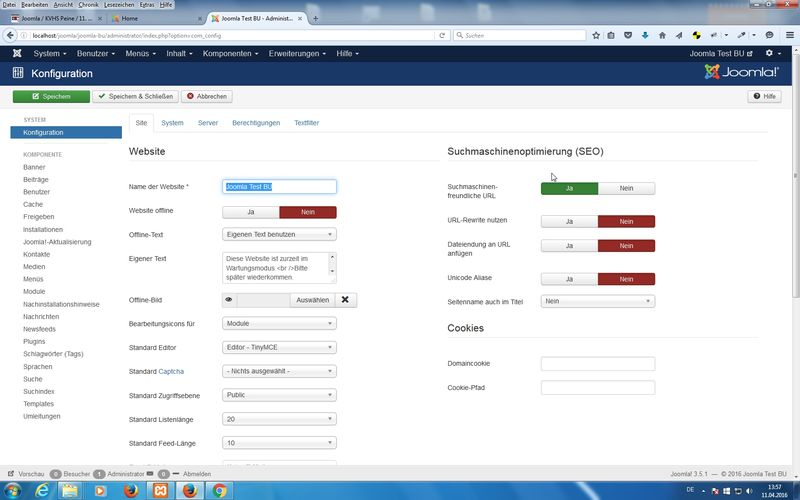Open the Komponenten menu

click(x=231, y=53)
